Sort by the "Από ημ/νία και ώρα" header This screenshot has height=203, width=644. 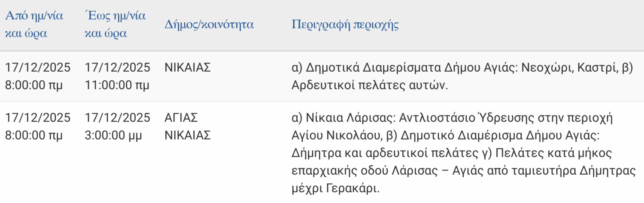34,25
